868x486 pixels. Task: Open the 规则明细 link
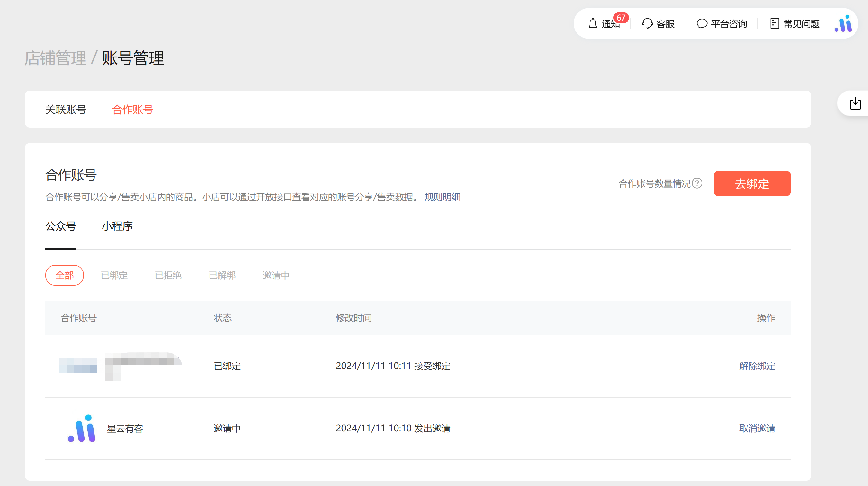442,197
